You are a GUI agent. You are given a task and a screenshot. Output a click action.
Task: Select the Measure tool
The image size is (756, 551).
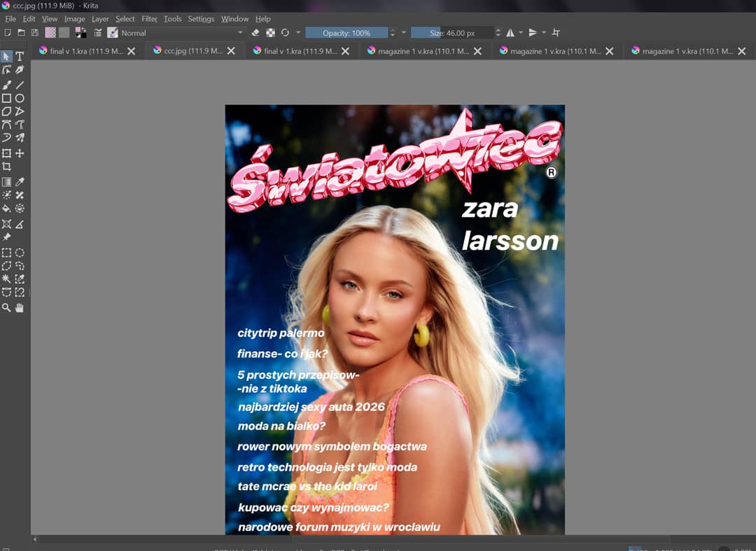tap(20, 224)
